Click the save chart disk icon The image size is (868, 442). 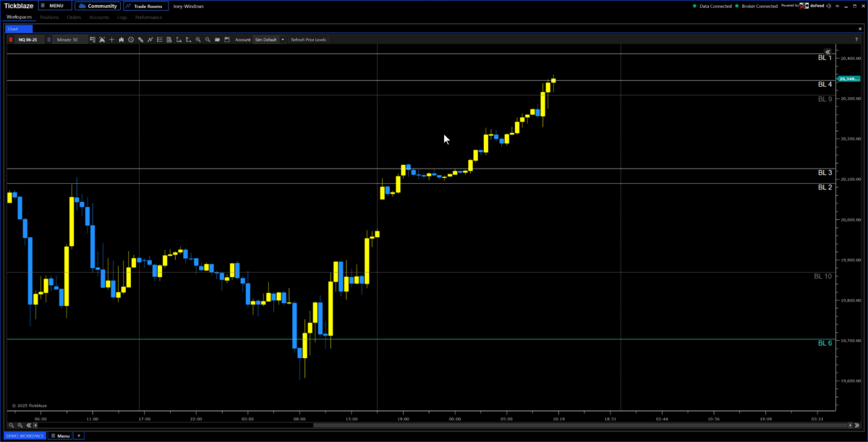226,39
